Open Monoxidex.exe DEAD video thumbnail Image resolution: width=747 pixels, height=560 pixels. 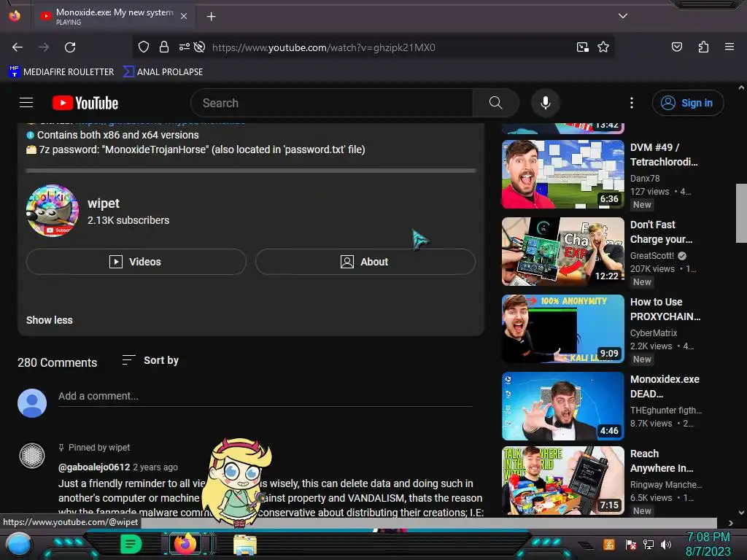coord(562,405)
